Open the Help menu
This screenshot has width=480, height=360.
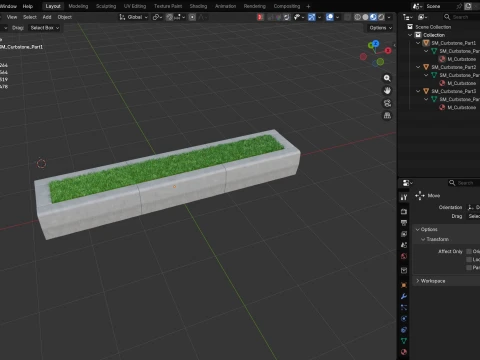[x=28, y=6]
